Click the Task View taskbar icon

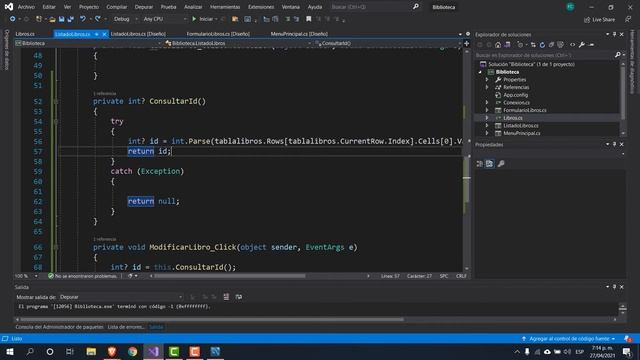pos(70,351)
